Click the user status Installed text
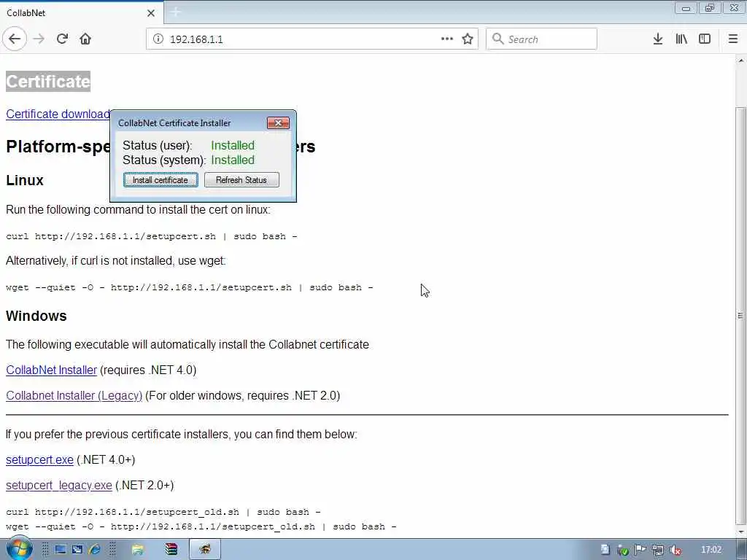747x560 pixels. click(x=233, y=145)
